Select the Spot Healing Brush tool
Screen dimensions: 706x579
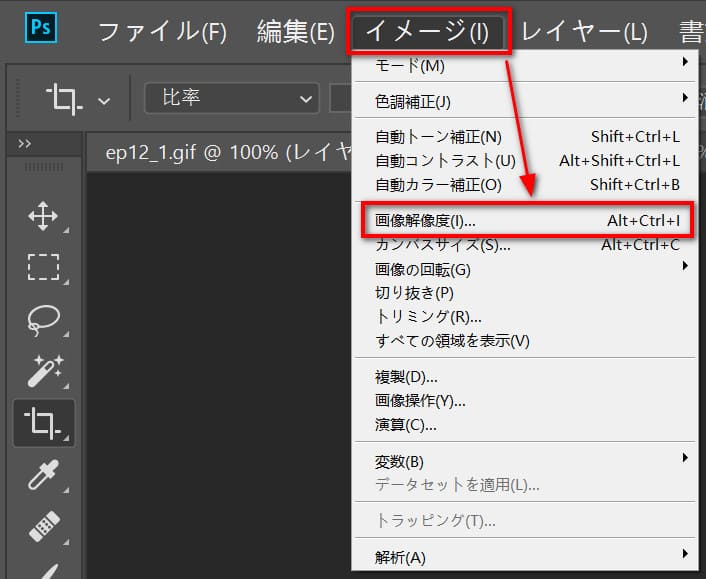pyautogui.click(x=43, y=527)
